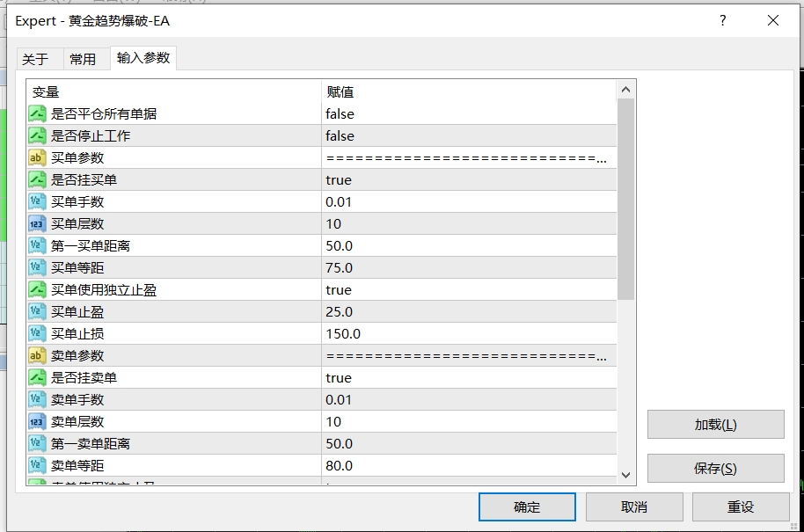This screenshot has width=804, height=532.
Task: Click the 加载(L) button
Action: tap(715, 425)
